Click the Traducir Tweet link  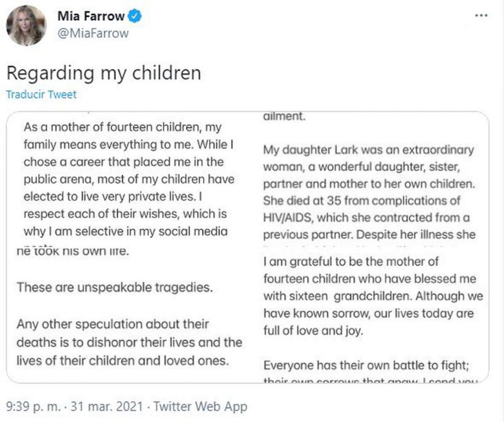pyautogui.click(x=41, y=94)
